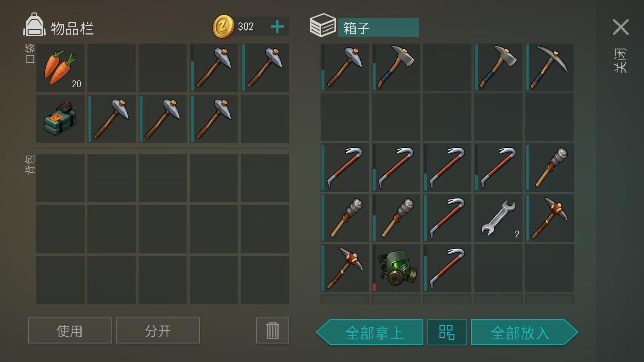Image resolution: width=644 pixels, height=362 pixels.
Task: Pick the gas mask in the chest
Action: [x=396, y=268]
